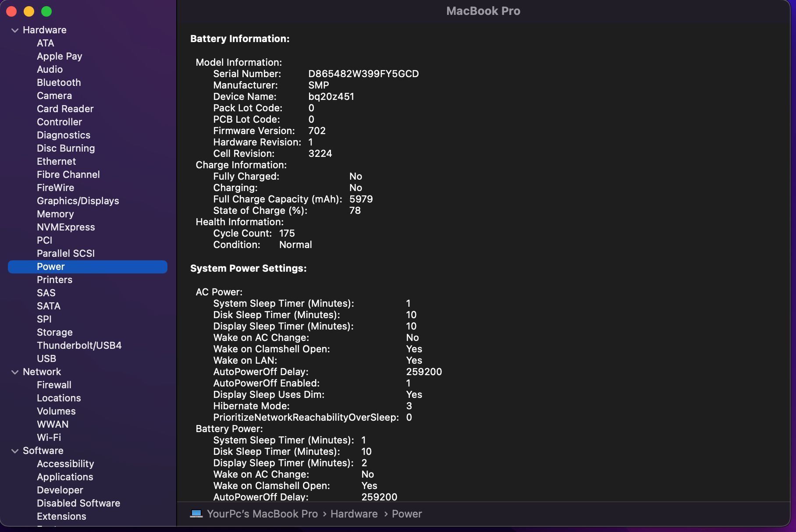The width and height of the screenshot is (796, 532).
Task: Open Firewall network entry
Action: pyautogui.click(x=54, y=385)
